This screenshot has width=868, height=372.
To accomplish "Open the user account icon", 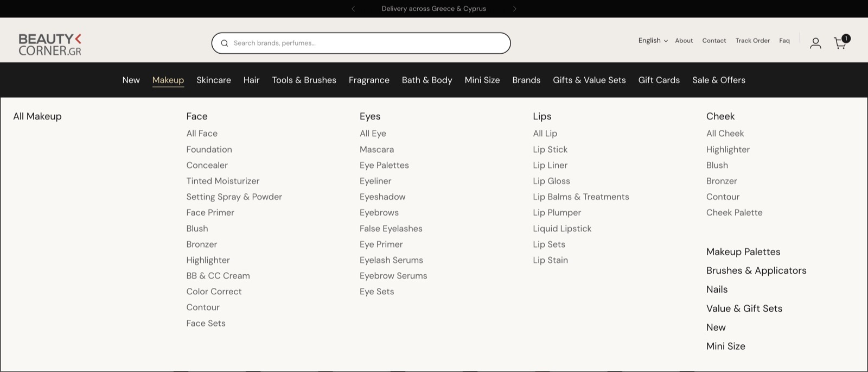I will click(815, 43).
